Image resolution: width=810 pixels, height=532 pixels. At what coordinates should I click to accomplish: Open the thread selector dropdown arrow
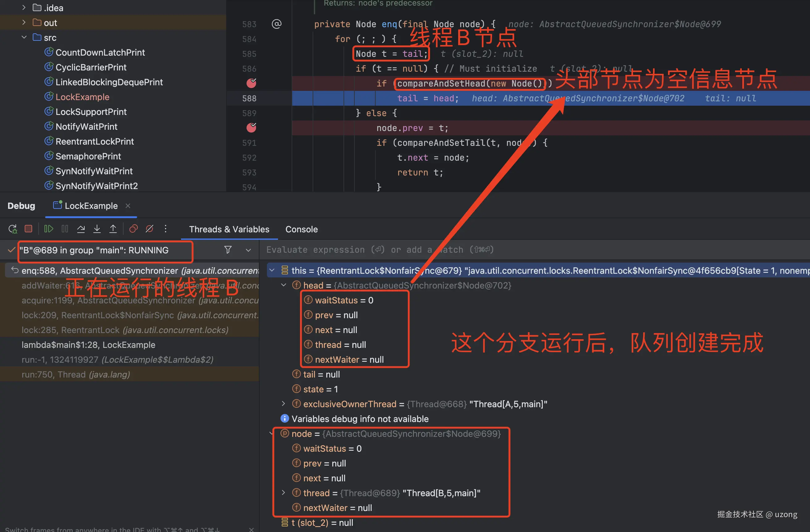[248, 250]
